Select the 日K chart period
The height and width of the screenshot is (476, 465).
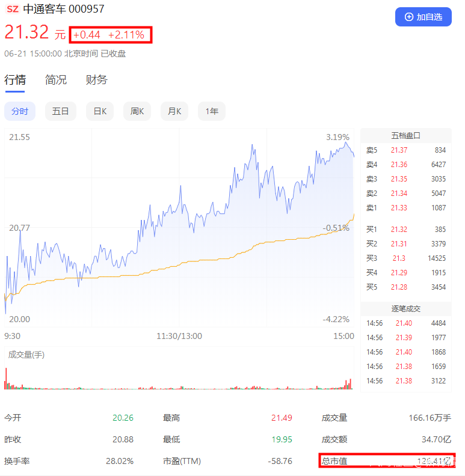pos(100,111)
